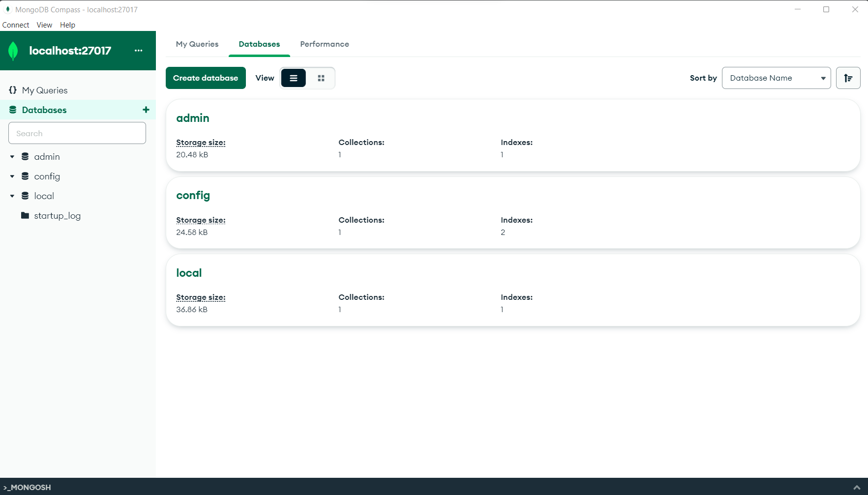Switch to grid view layout
This screenshot has height=495, width=868.
pyautogui.click(x=321, y=78)
